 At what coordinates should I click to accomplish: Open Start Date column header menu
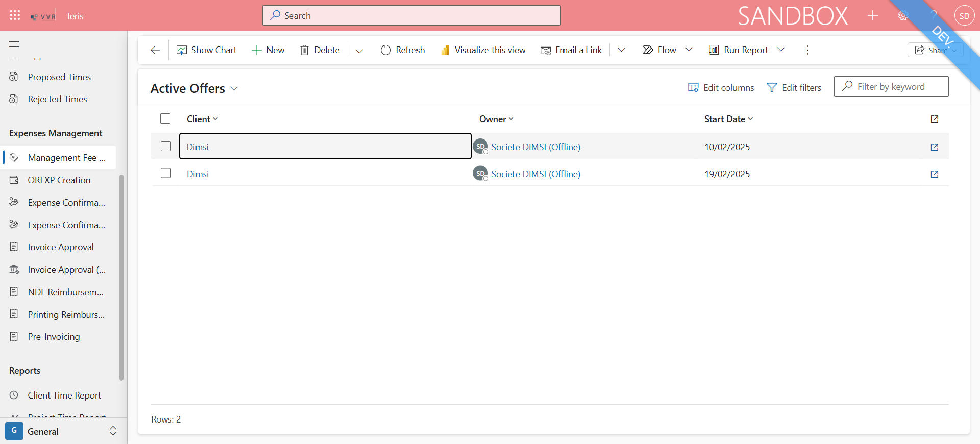coord(728,119)
